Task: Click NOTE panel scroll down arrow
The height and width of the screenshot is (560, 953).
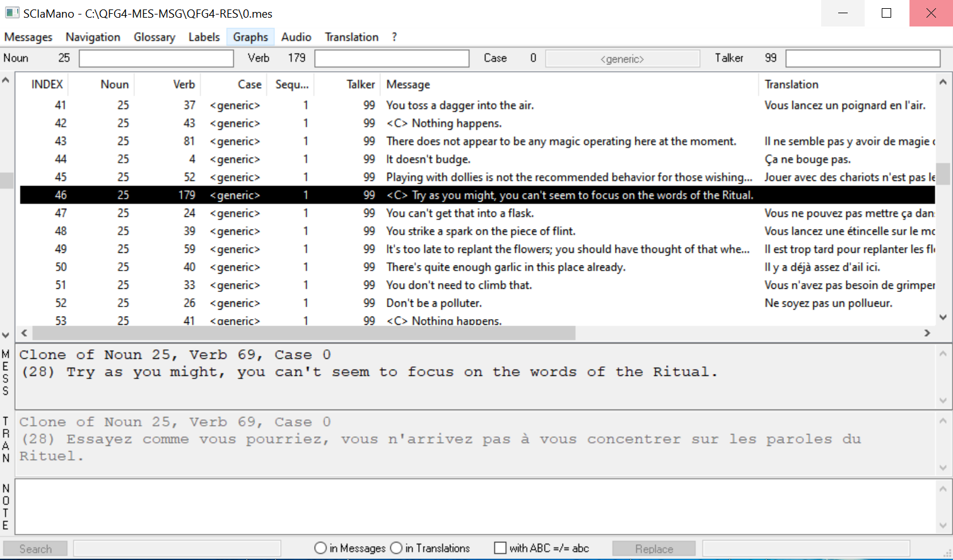Action: [x=943, y=525]
